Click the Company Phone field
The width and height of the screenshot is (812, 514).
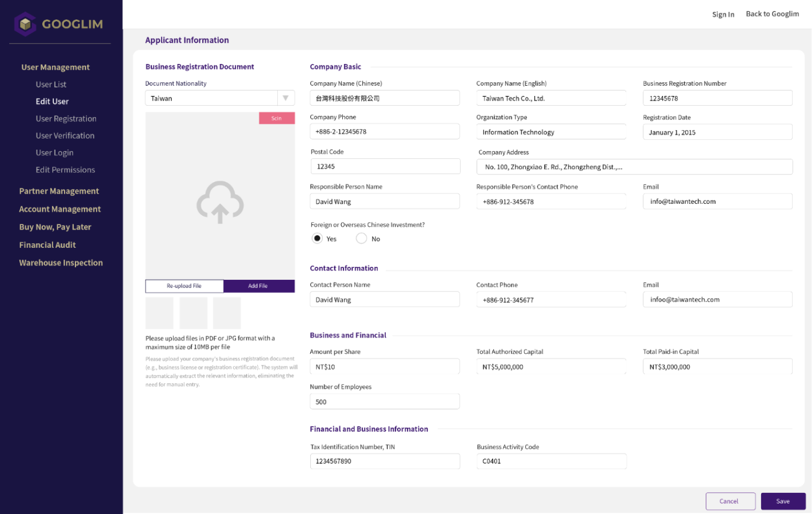tap(385, 131)
